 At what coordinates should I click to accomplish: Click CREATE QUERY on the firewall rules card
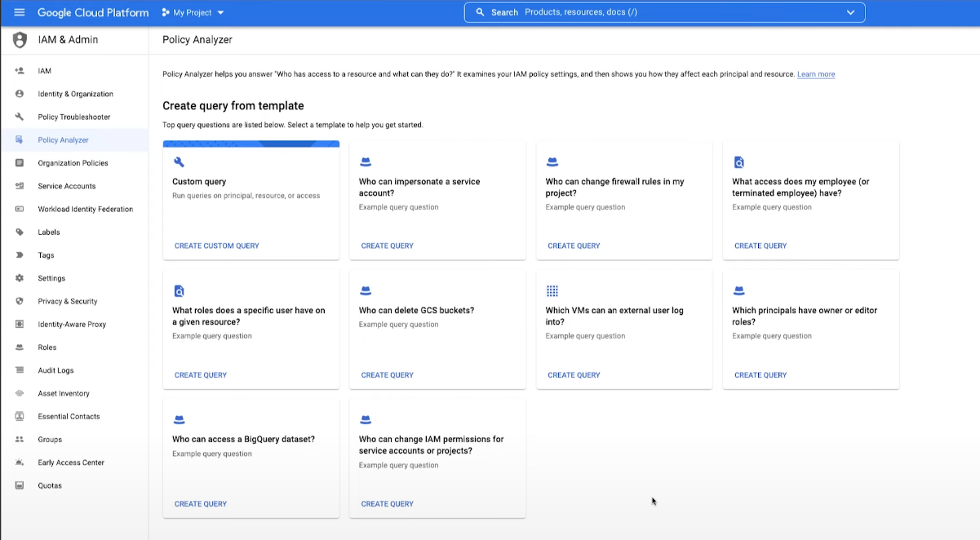574,246
